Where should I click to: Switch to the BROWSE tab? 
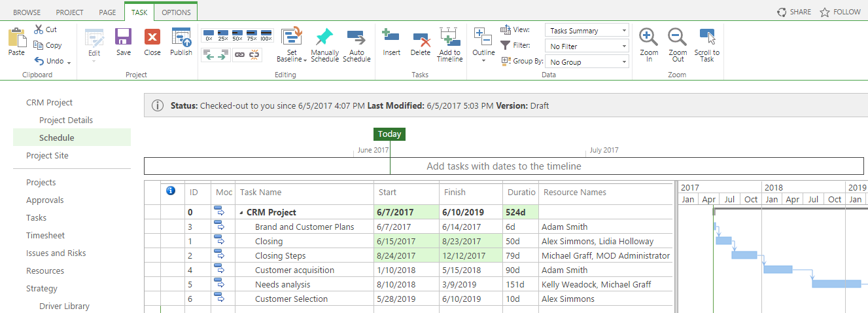tap(26, 12)
